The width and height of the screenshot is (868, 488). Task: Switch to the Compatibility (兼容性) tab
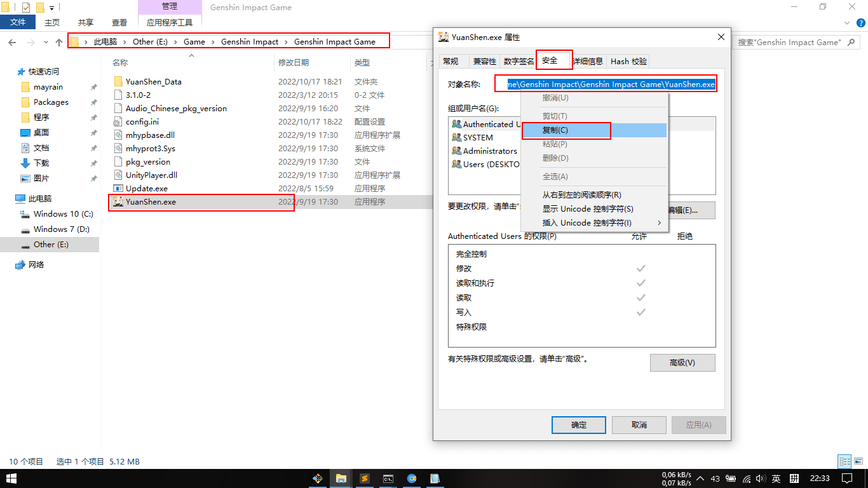(x=485, y=61)
